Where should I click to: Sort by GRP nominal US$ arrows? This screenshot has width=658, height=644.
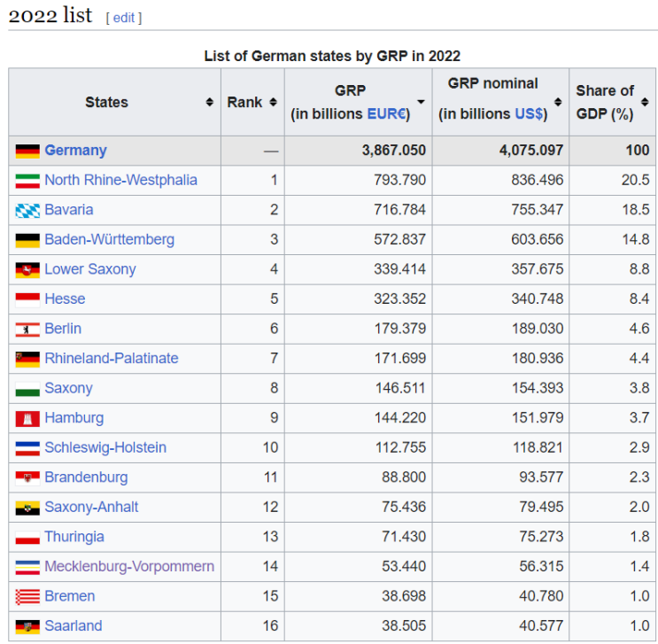point(558,102)
